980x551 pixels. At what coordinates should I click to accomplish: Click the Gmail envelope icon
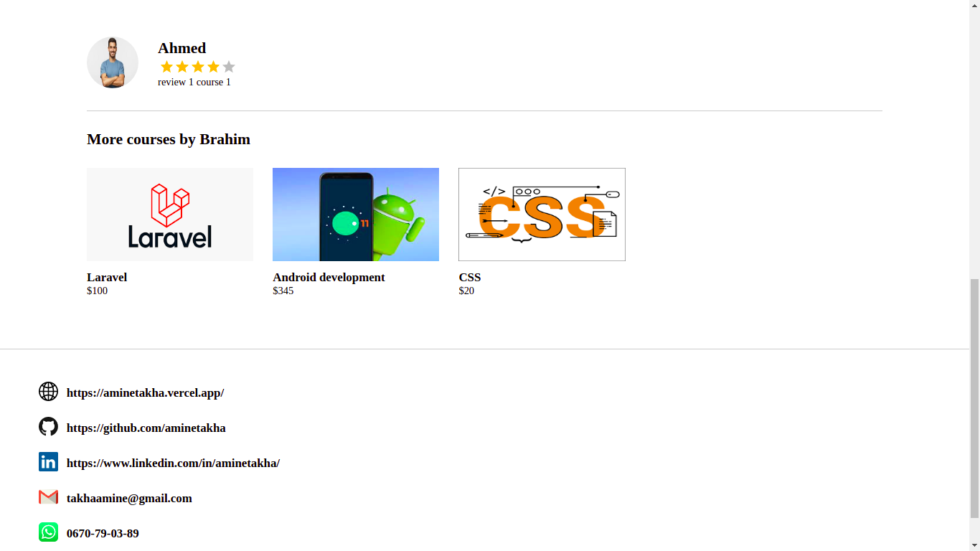point(48,496)
